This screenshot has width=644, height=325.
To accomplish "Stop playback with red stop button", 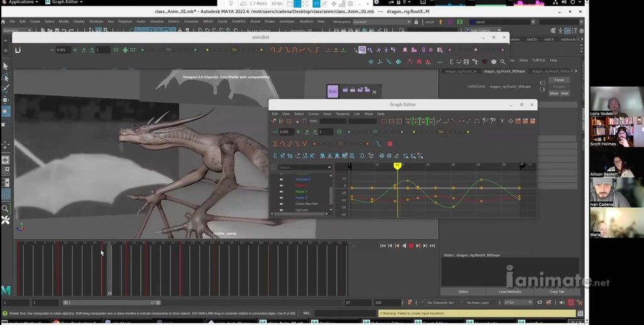I will point(411,246).
